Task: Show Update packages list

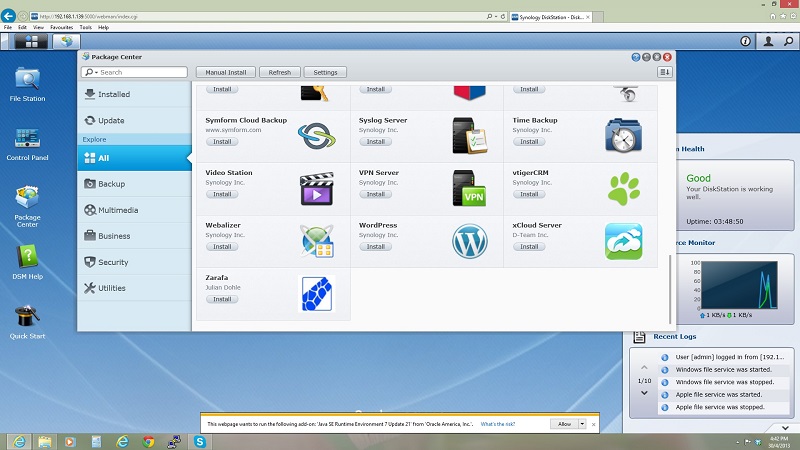Action: 135,120
